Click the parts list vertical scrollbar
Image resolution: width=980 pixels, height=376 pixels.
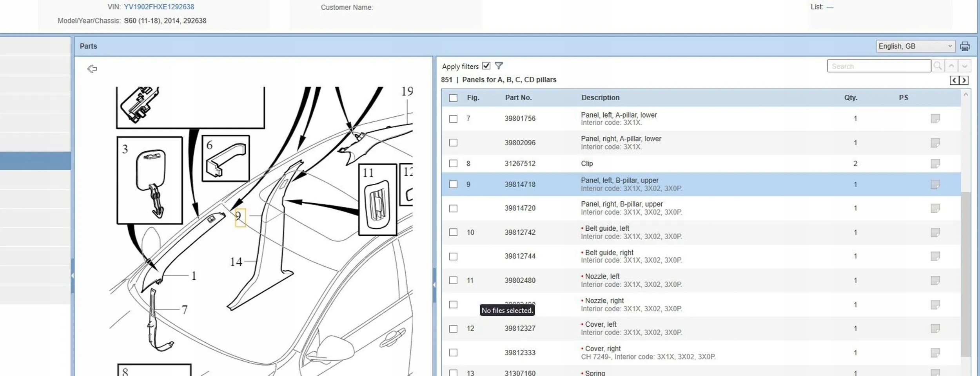(x=965, y=274)
